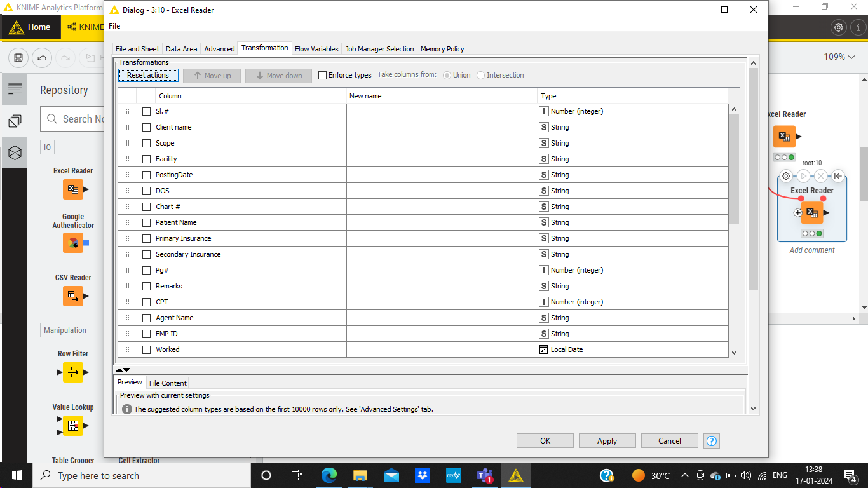Image resolution: width=868 pixels, height=488 pixels.
Task: Click the space explorer sidebar icon
Action: tap(15, 121)
